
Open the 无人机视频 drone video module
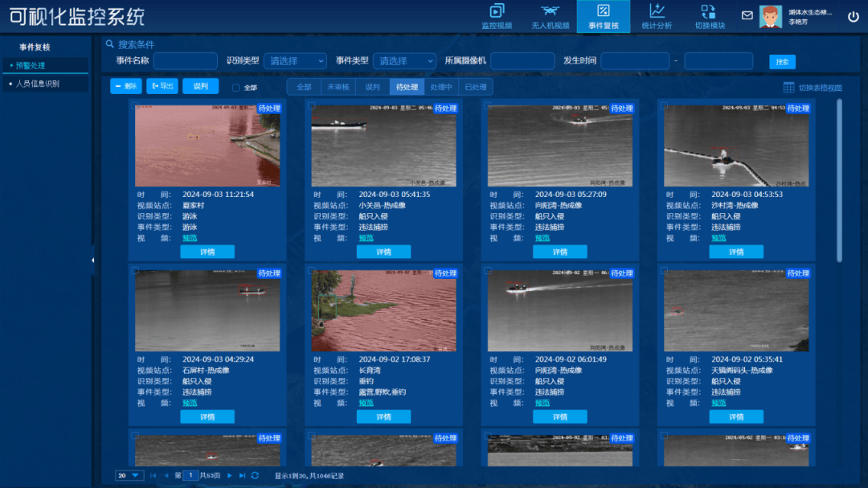[551, 17]
